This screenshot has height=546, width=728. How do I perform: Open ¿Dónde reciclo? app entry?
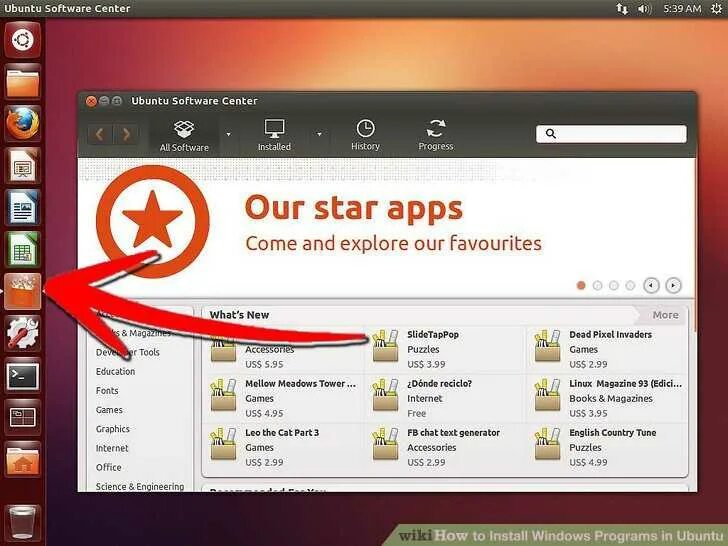point(446,398)
